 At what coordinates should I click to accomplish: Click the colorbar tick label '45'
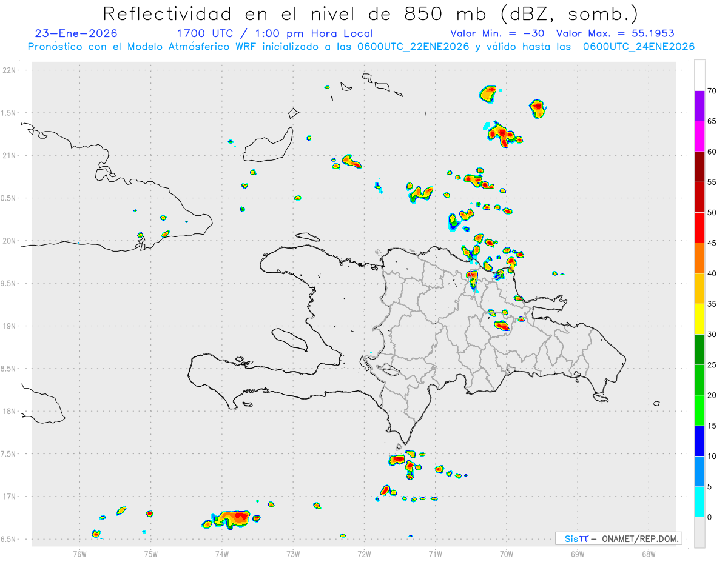click(x=712, y=243)
